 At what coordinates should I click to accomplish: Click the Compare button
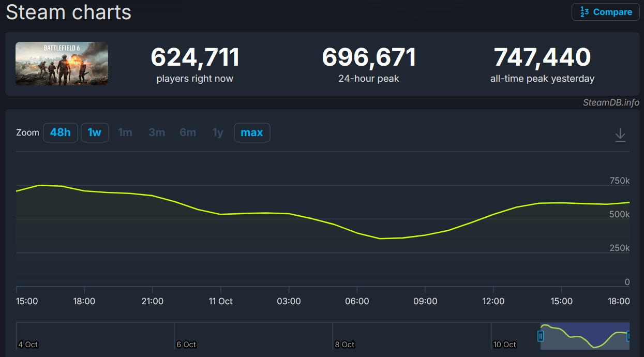(x=605, y=12)
